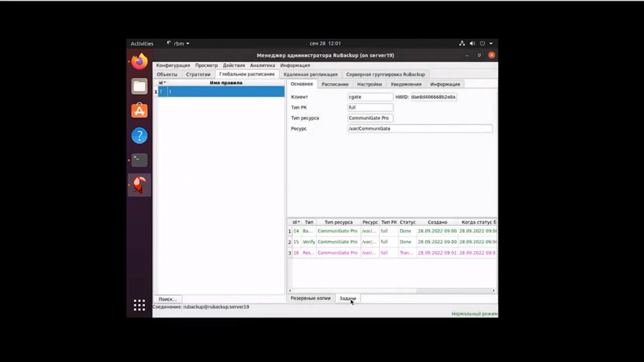
Task: Switch to the Объекты tab
Action: 167,74
